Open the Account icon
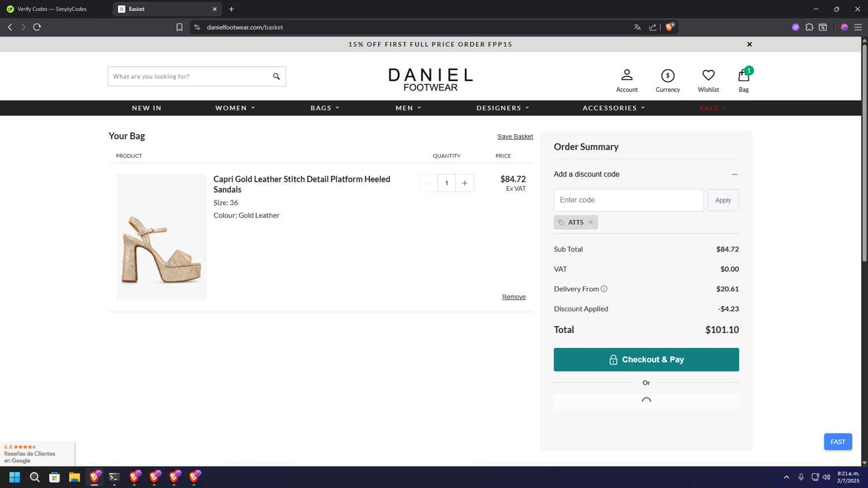Viewport: 868px width, 488px height. point(627,80)
